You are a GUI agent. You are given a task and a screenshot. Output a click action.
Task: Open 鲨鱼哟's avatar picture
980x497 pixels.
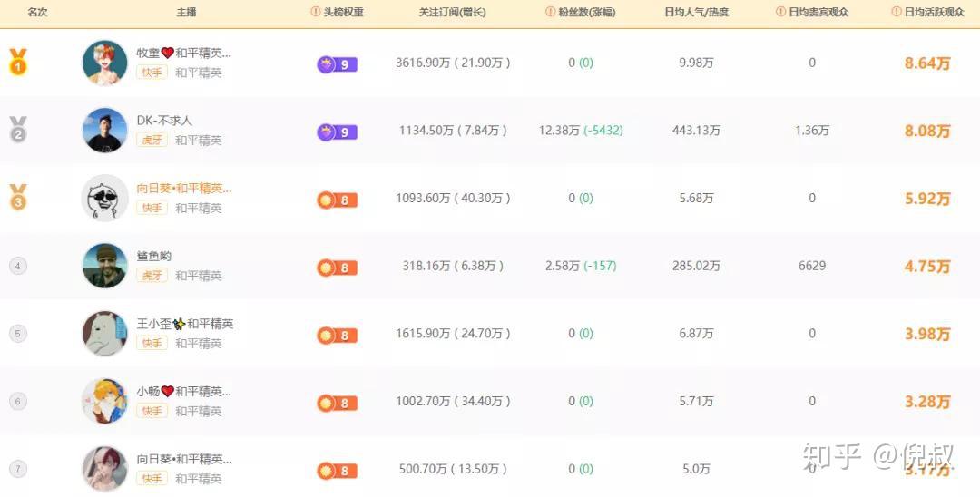coord(105,266)
